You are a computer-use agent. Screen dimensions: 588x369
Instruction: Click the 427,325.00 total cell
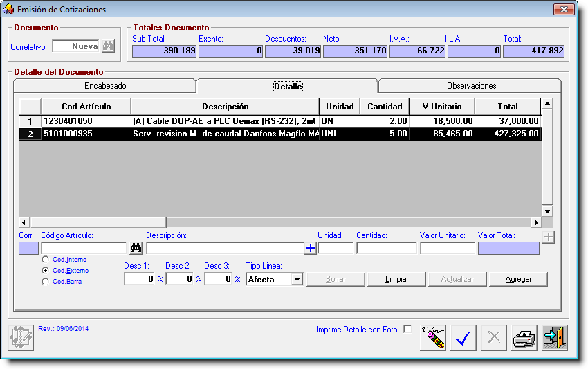pyautogui.click(x=508, y=134)
